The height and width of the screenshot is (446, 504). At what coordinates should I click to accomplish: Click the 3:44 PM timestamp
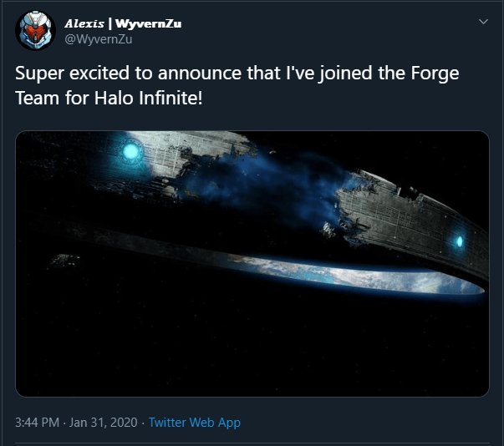pos(36,423)
